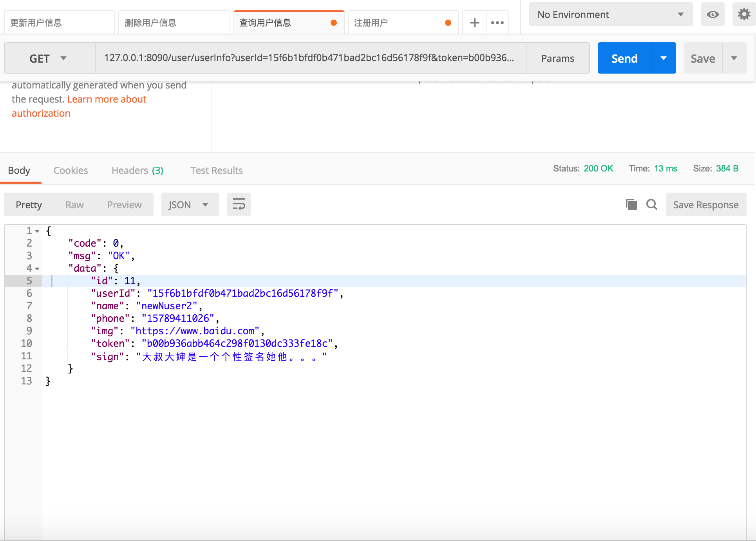Collapse the "data" object at line 4
The height and width of the screenshot is (541, 756).
click(x=37, y=269)
